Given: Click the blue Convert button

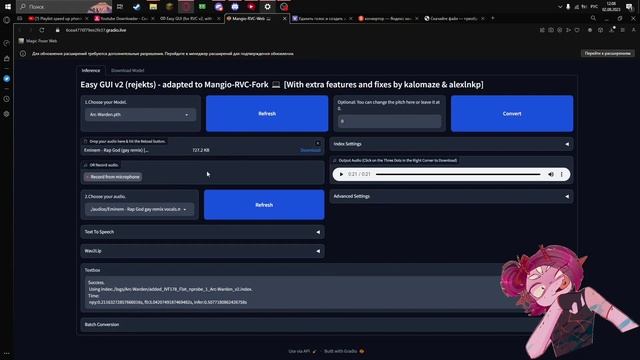Looking at the screenshot, I should tap(512, 113).
